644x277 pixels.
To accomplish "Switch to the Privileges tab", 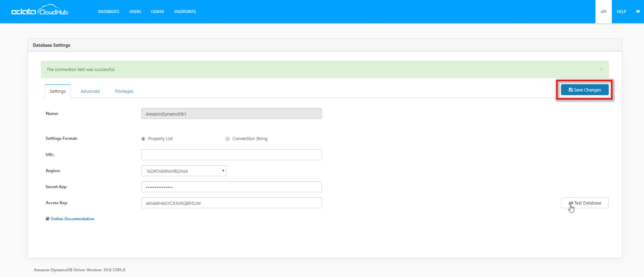I will click(124, 91).
